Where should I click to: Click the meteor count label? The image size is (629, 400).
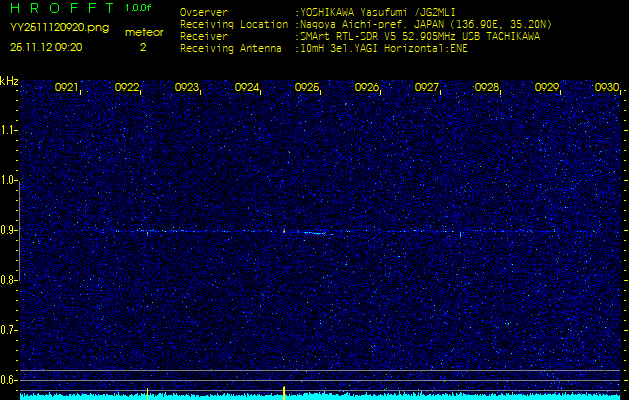pos(143,32)
